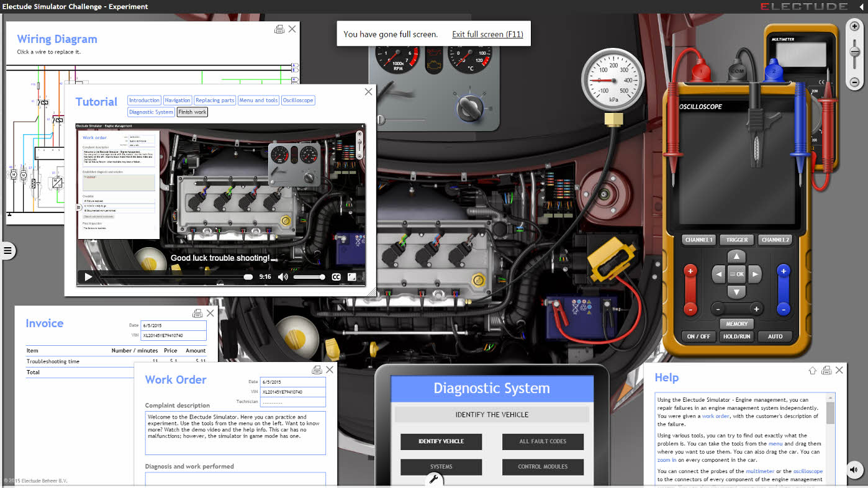Open TRIGGER settings on oscilloscope
Screen dimensions: 868x488
pyautogui.click(x=737, y=240)
